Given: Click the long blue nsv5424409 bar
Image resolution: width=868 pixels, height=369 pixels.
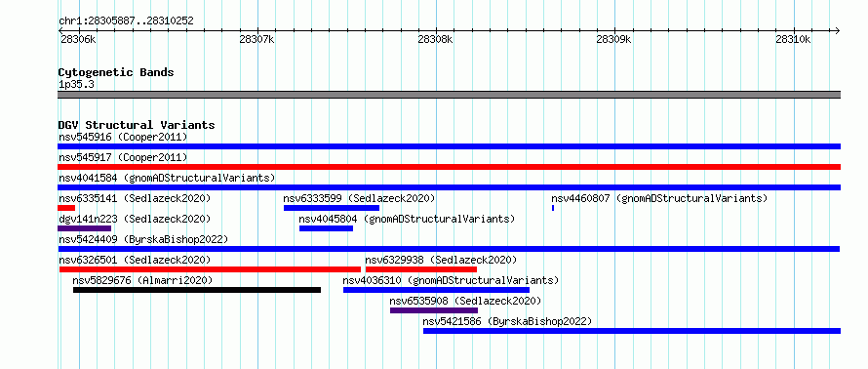Looking at the screenshot, I should point(449,249).
